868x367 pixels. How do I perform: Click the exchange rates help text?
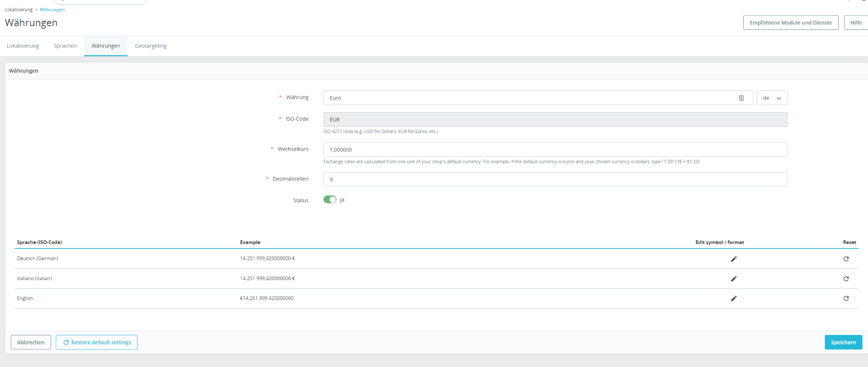pyautogui.click(x=512, y=162)
